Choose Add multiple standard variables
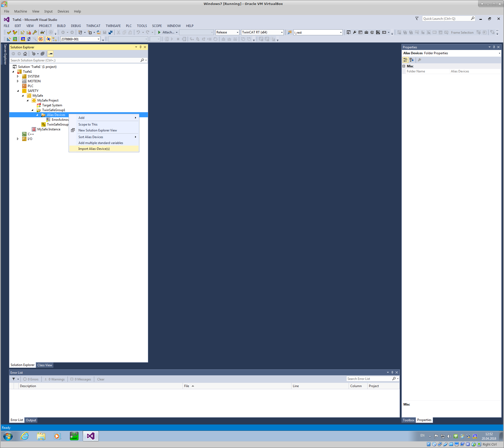The width and height of the screenshot is (504, 448). pos(104,143)
